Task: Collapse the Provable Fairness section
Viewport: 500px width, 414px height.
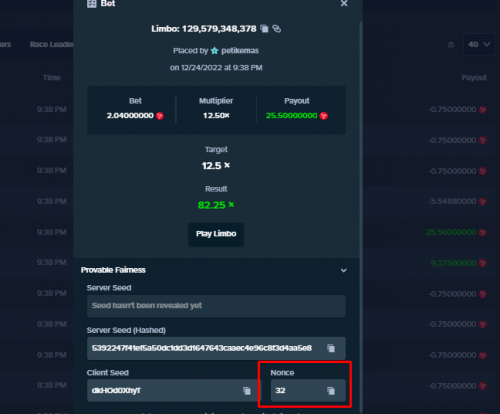Action: point(344,270)
